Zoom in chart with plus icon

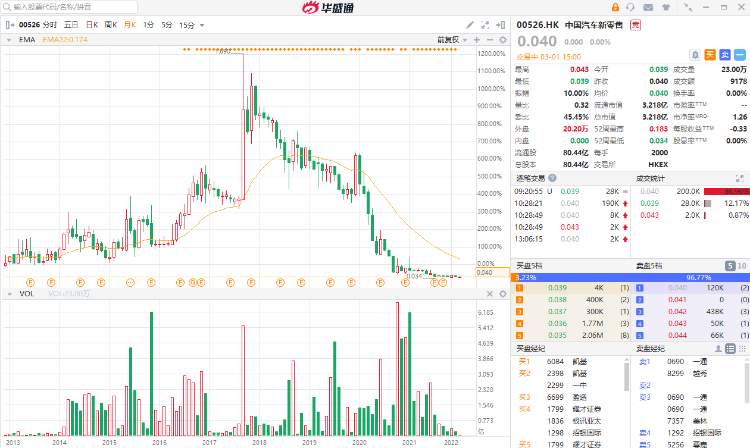[x=477, y=40]
